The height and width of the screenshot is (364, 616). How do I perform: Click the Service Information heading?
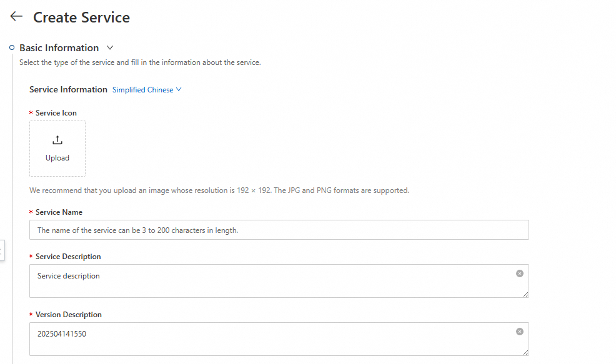(68, 90)
